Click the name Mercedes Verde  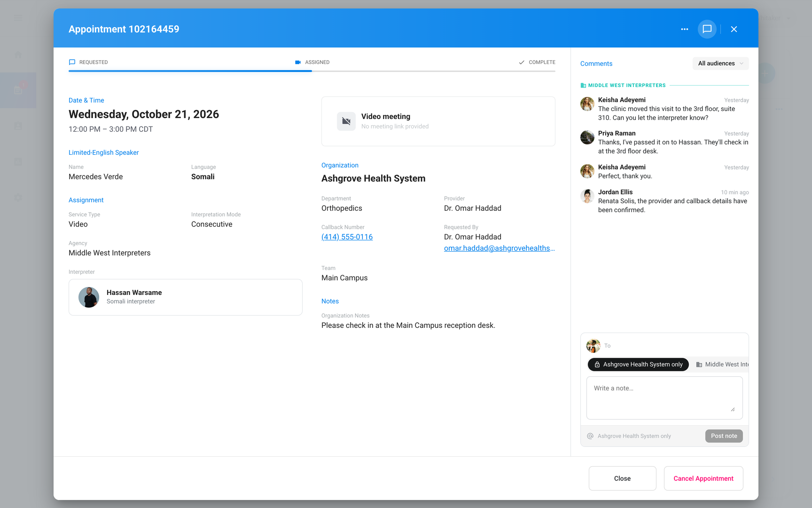click(x=96, y=177)
